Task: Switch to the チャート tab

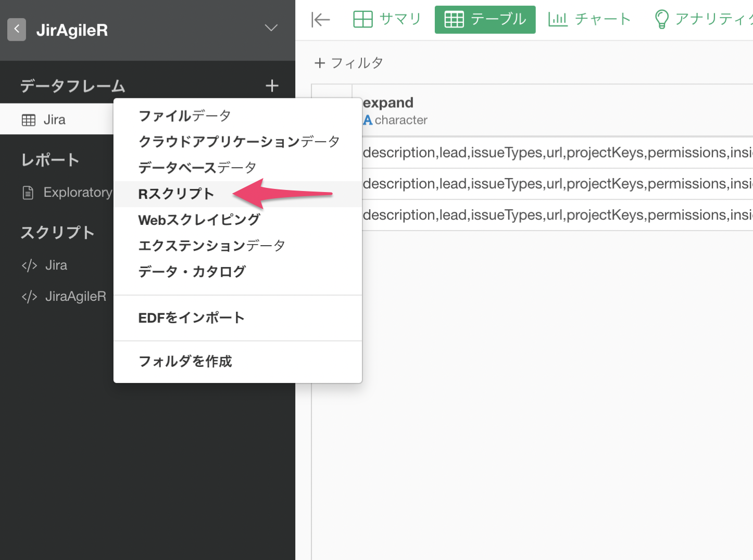Action: (589, 20)
